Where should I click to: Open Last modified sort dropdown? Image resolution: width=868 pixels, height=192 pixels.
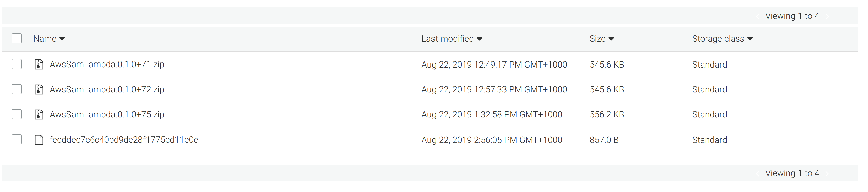point(479,39)
